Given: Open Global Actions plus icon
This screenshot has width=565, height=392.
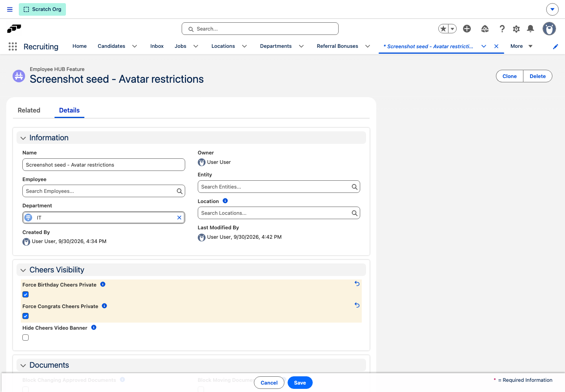Looking at the screenshot, I should [x=467, y=29].
